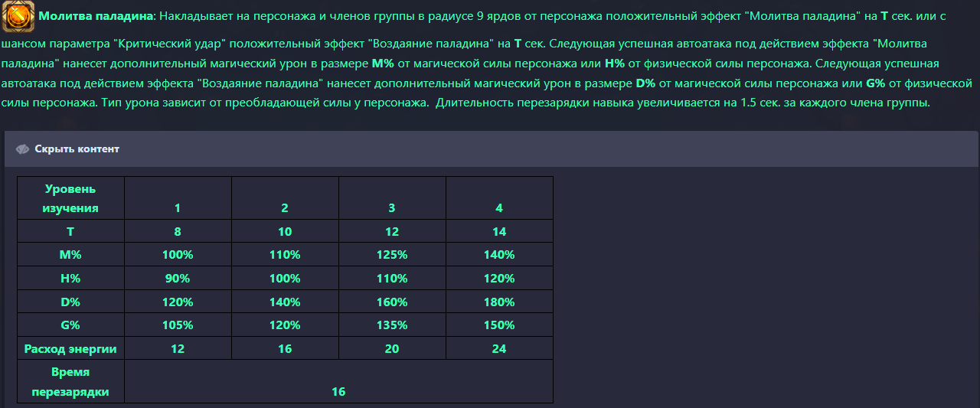Select the 125% cell in the M% row
The image size is (980, 408).
[x=392, y=255]
